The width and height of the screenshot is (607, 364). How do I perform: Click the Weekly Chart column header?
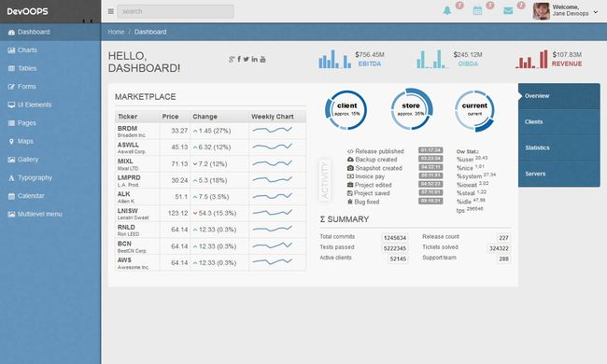click(277, 117)
